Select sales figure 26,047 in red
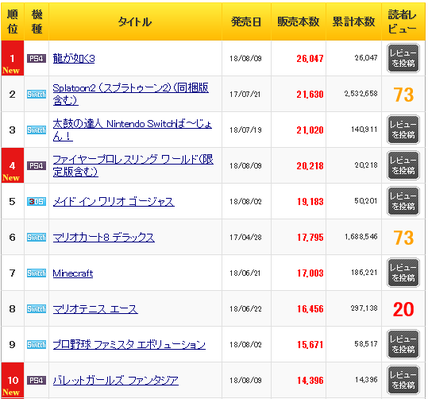Screen dimensions: 428x399 (310, 59)
